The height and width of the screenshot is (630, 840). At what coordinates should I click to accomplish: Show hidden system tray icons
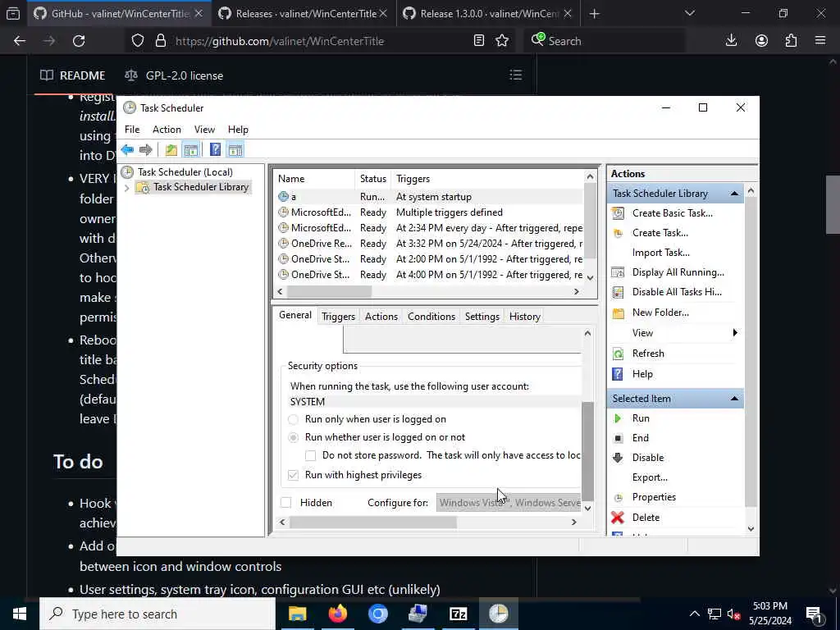pyautogui.click(x=694, y=614)
